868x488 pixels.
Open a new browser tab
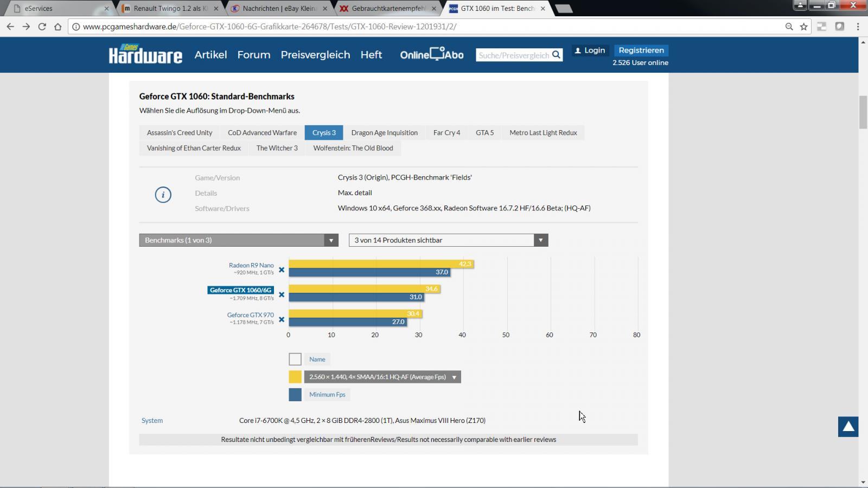click(x=564, y=9)
